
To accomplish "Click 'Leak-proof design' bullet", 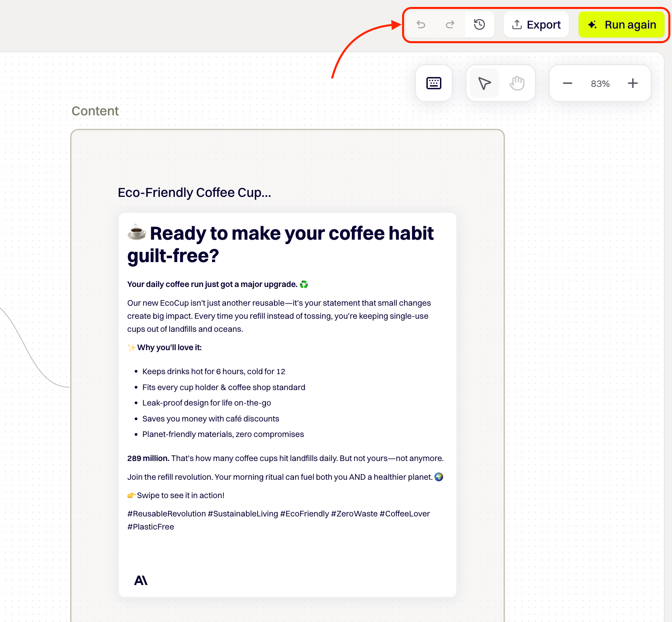I will [x=207, y=403].
